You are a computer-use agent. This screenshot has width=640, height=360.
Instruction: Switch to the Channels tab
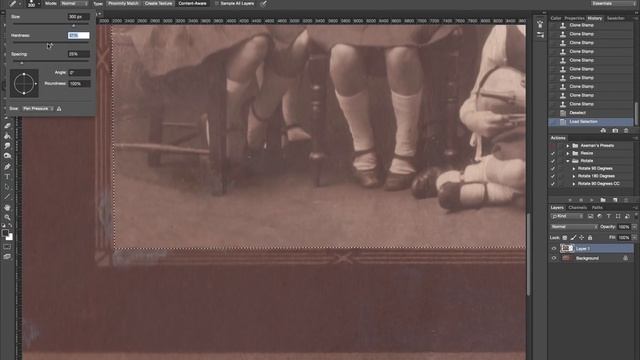pyautogui.click(x=577, y=208)
